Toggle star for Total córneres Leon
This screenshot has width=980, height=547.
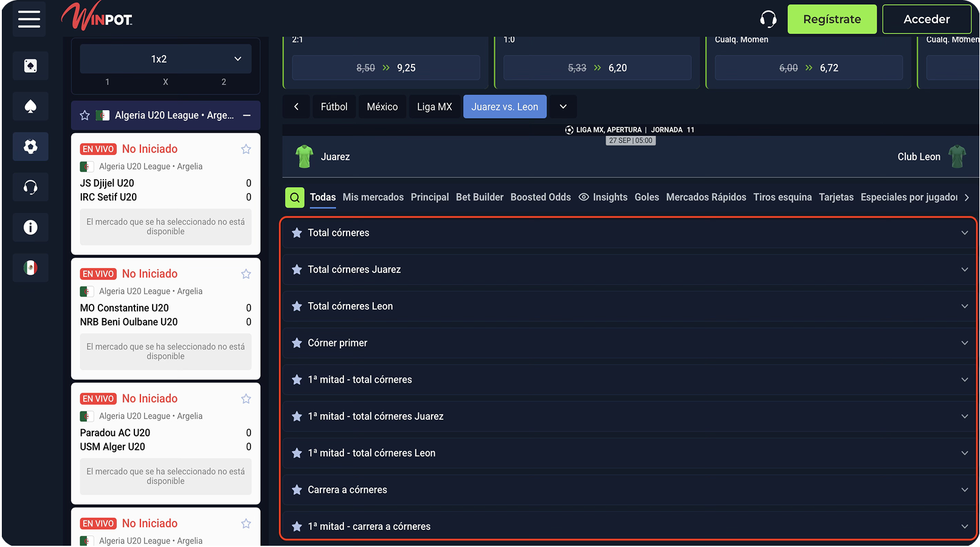[297, 306]
